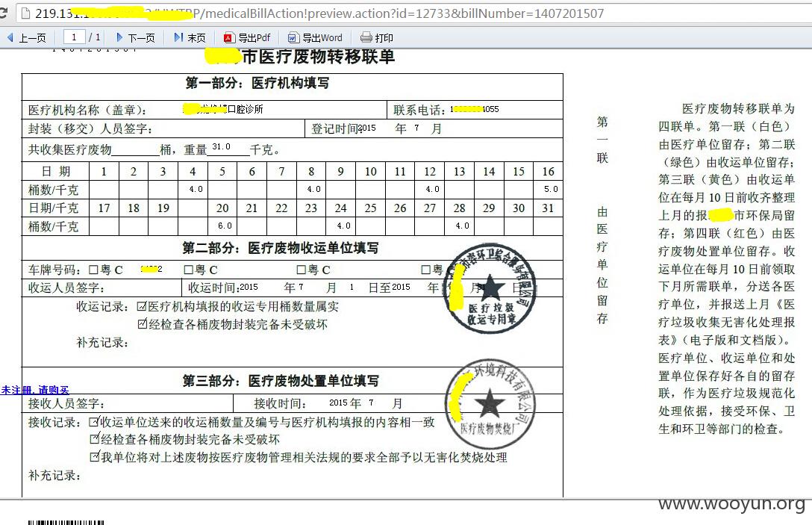
Task: Toggle 我单位将对上述废物 无害化焚烧处理 checkbox
Action: click(x=94, y=456)
